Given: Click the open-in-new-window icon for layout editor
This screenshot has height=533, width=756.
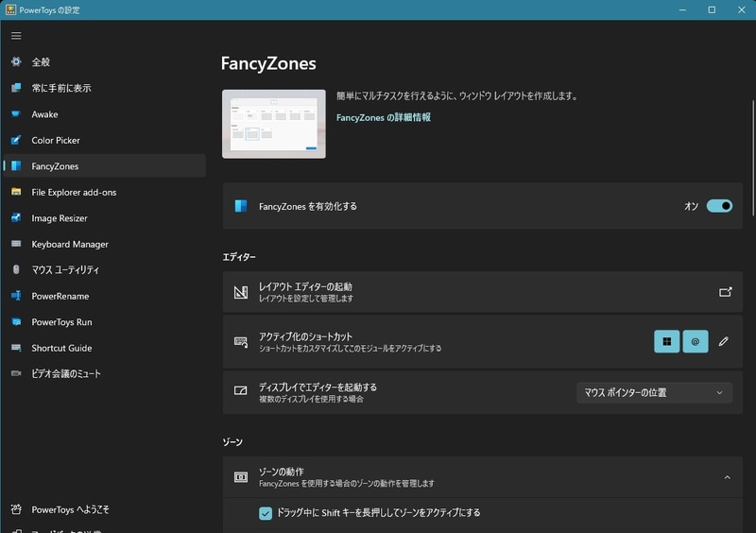Looking at the screenshot, I should point(725,292).
